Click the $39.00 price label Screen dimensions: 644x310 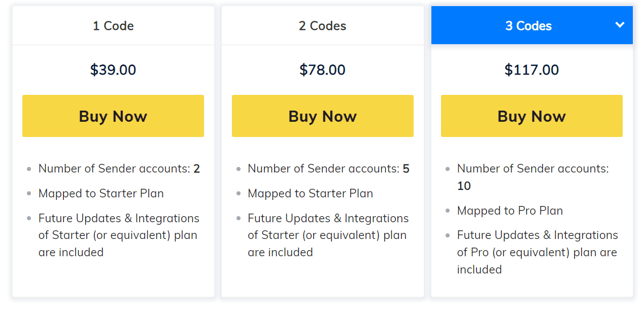pos(113,70)
